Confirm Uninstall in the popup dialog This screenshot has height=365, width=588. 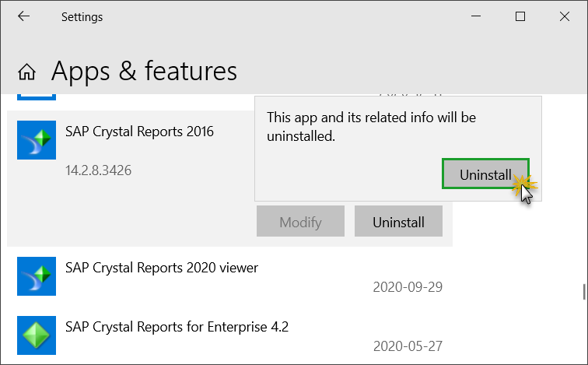click(485, 174)
